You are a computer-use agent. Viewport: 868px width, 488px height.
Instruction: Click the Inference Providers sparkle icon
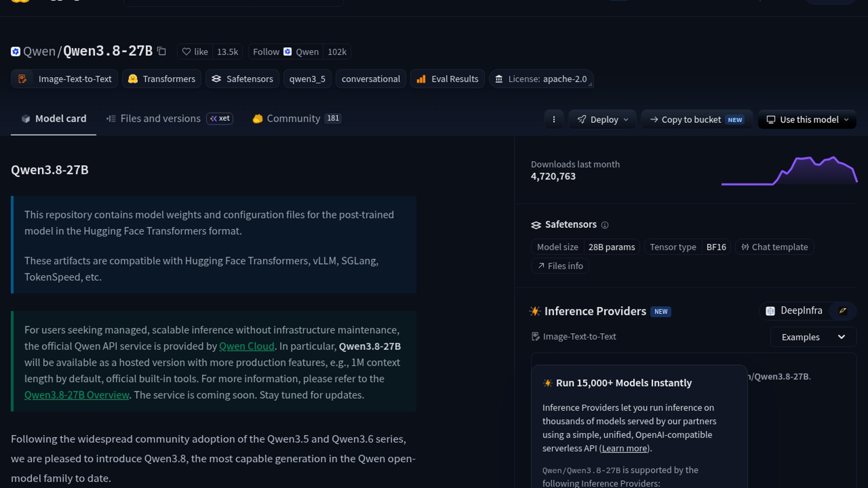click(x=535, y=311)
